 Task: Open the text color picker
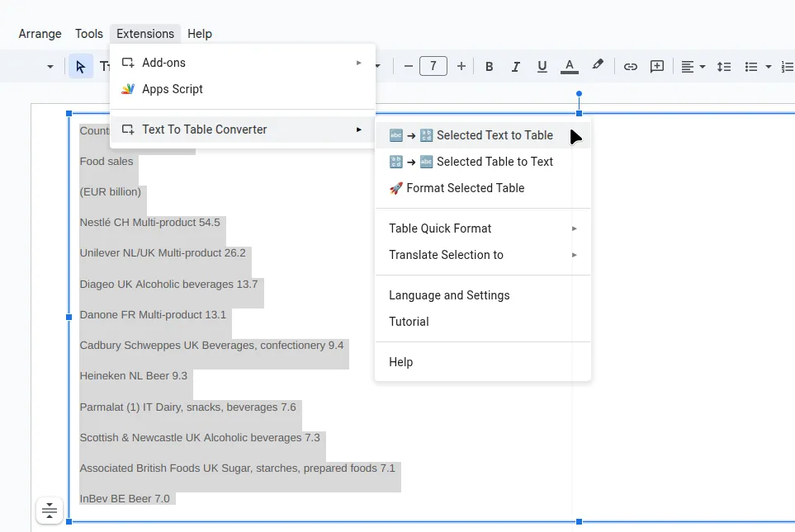click(x=570, y=66)
